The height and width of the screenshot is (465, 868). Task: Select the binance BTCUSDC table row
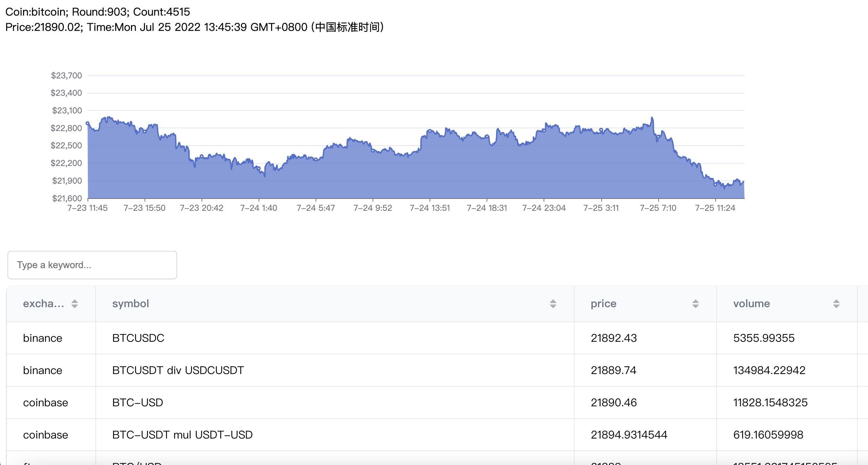coord(138,338)
